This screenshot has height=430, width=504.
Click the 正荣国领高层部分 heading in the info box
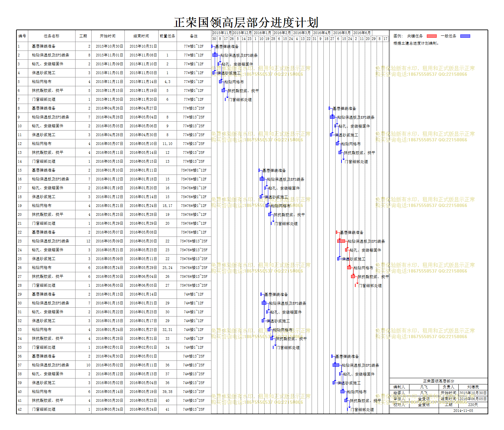click(x=439, y=381)
